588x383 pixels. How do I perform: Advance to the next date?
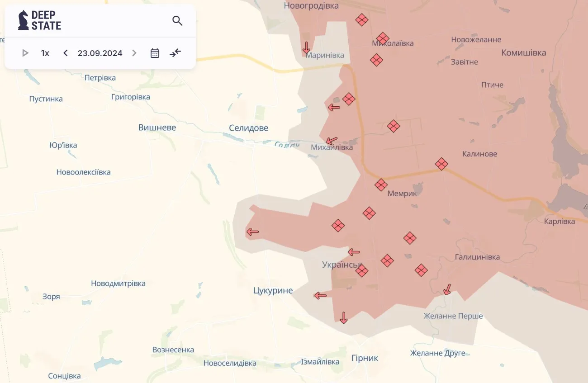point(134,53)
